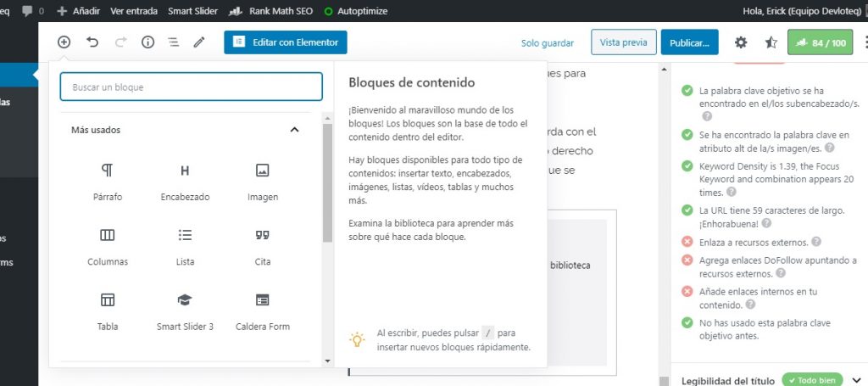Viewport: 868px width, 386px height.
Task: Insert a Caldera Form block
Action: pyautogui.click(x=263, y=310)
